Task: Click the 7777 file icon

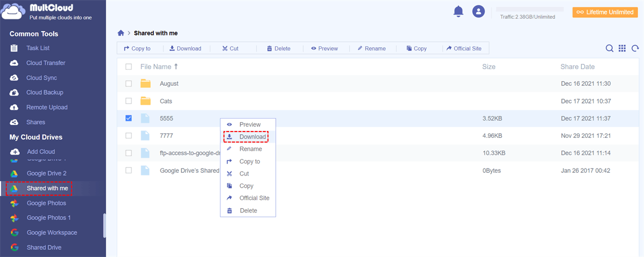Action: point(145,136)
